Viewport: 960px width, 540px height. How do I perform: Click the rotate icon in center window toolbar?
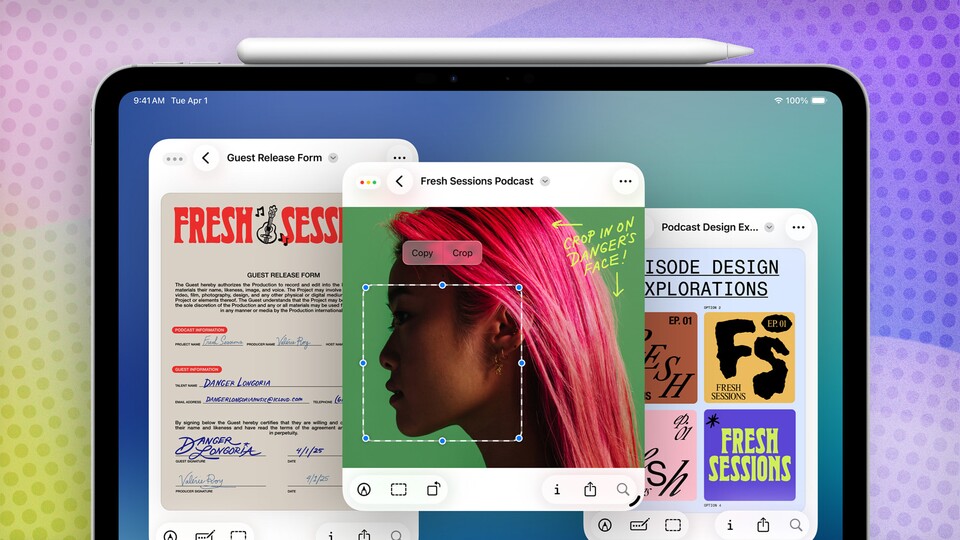433,490
